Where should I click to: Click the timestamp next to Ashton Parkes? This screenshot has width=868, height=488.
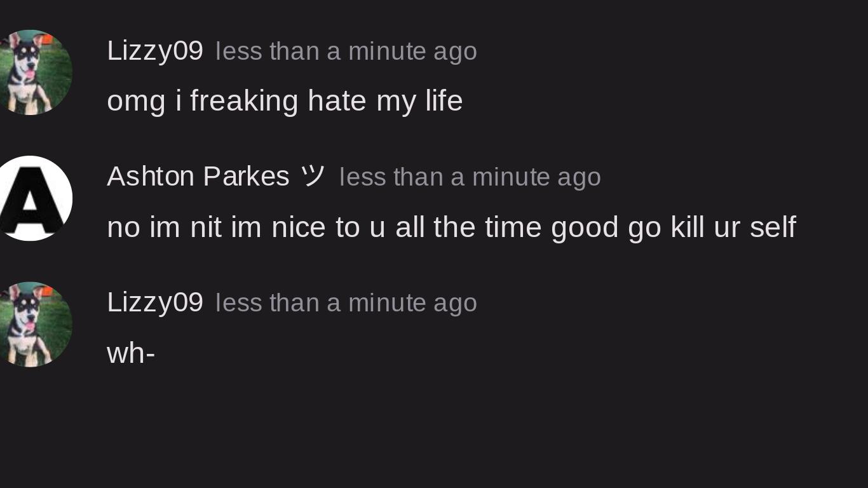pos(470,177)
